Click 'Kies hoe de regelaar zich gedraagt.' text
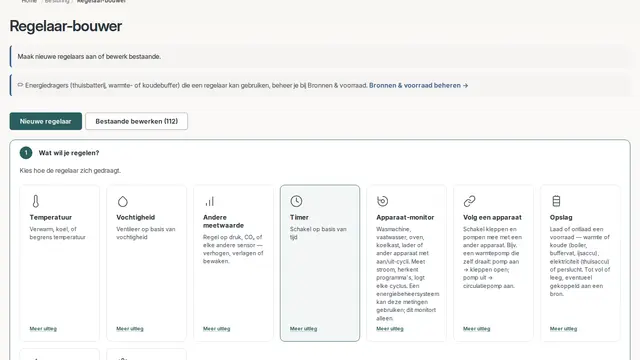This screenshot has width=640, height=360. [x=70, y=171]
